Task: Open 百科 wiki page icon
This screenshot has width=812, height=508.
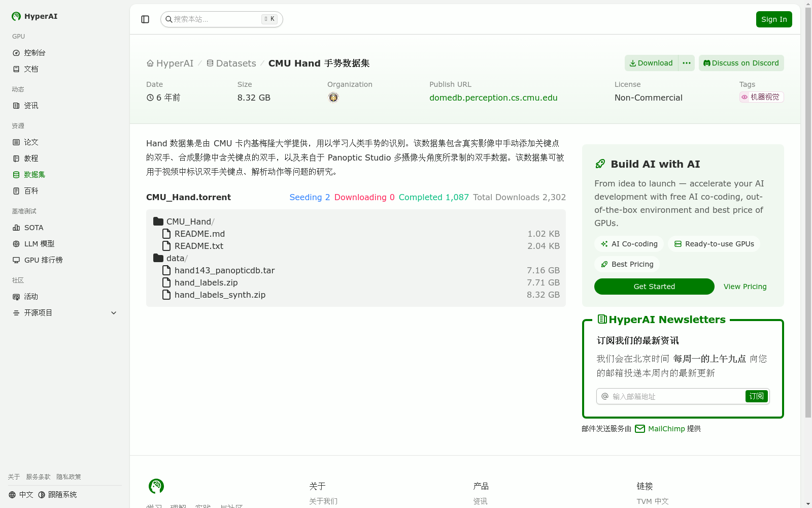Action: (16, 191)
